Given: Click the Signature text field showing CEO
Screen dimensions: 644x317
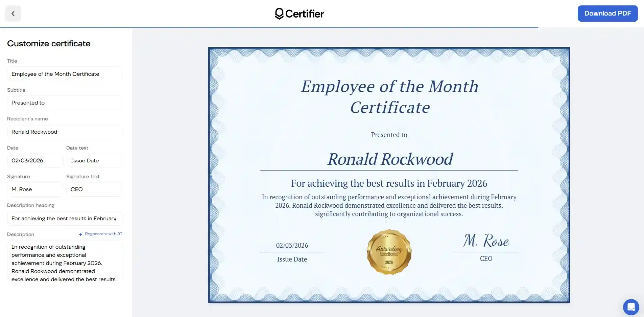Looking at the screenshot, I should click(x=93, y=189).
